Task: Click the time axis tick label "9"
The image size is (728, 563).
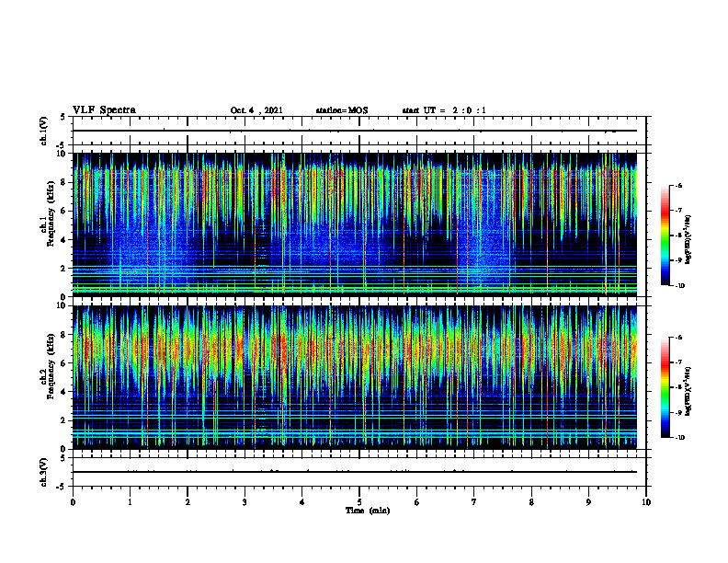Action: pos(588,502)
